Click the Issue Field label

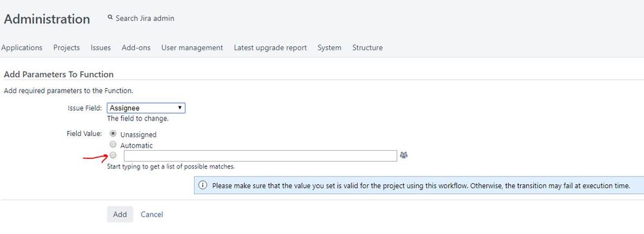[85, 108]
